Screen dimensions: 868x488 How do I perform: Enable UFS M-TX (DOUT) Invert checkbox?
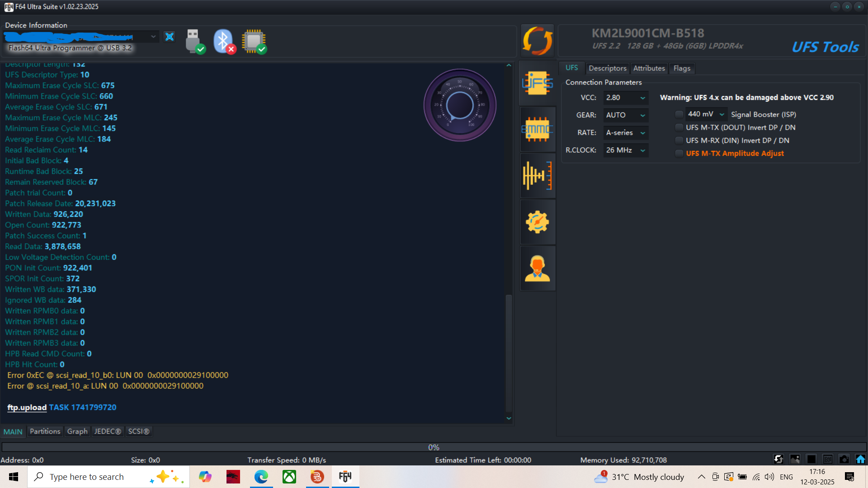pos(679,127)
